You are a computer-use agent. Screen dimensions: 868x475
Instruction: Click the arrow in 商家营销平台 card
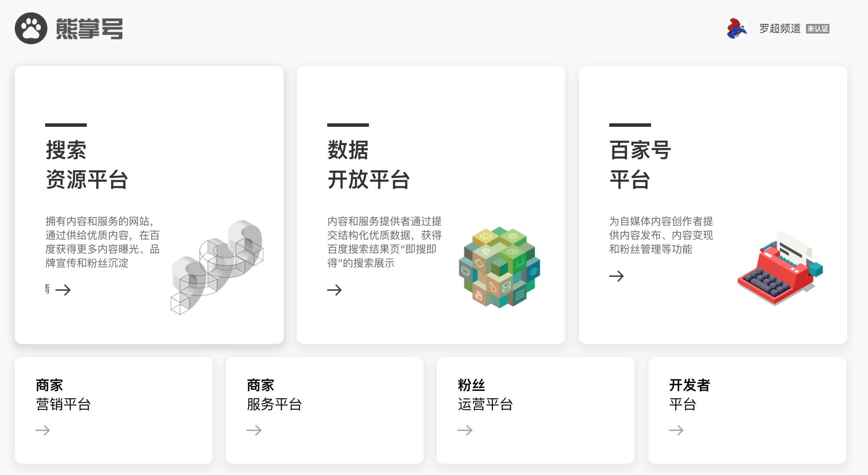coord(43,430)
